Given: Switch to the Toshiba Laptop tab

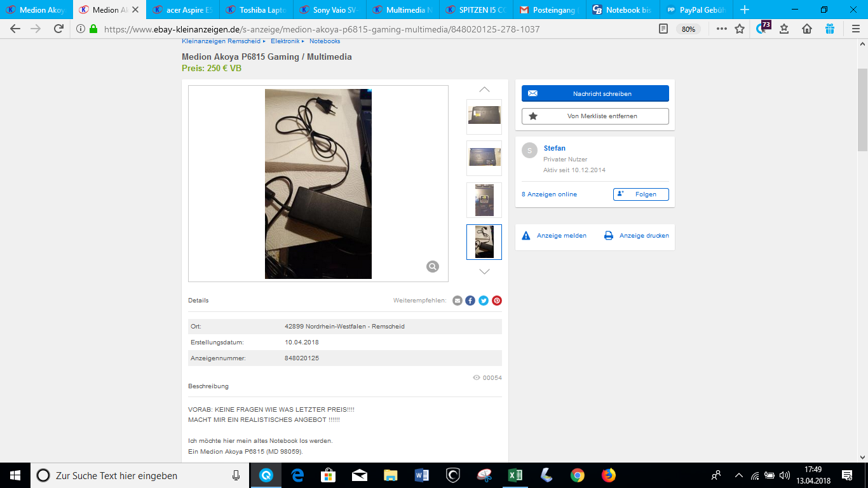Looking at the screenshot, I should pyautogui.click(x=256, y=10).
